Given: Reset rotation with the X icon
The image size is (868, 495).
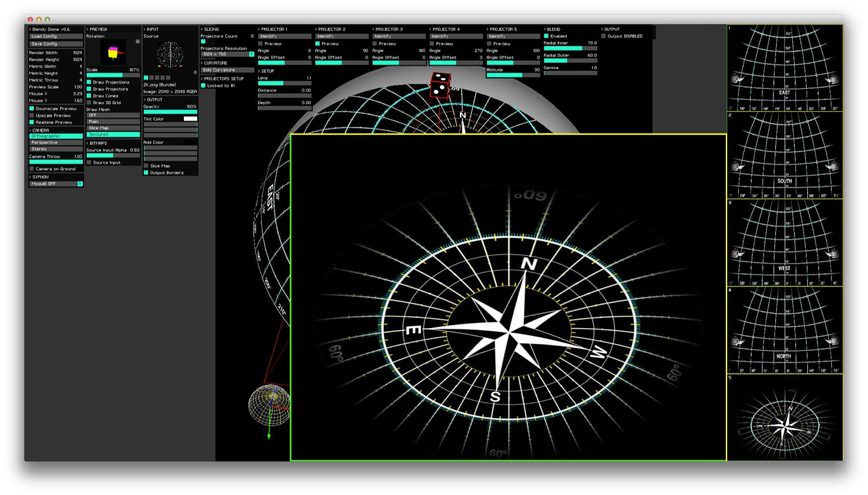Looking at the screenshot, I should (137, 41).
